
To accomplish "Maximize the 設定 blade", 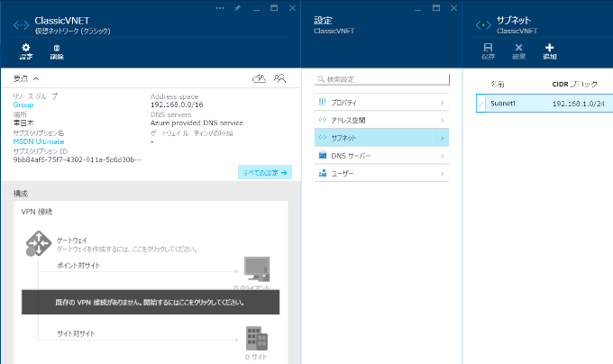I will click(x=436, y=8).
